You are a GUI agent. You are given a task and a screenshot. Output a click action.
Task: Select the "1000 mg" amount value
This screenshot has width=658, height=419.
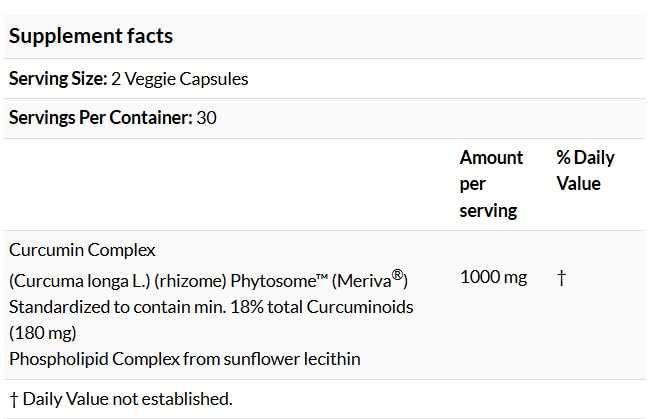coord(493,277)
